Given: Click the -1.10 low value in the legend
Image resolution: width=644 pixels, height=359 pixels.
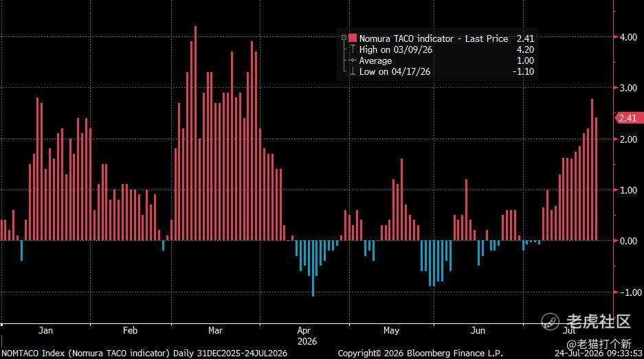Looking at the screenshot, I should click(x=523, y=71).
